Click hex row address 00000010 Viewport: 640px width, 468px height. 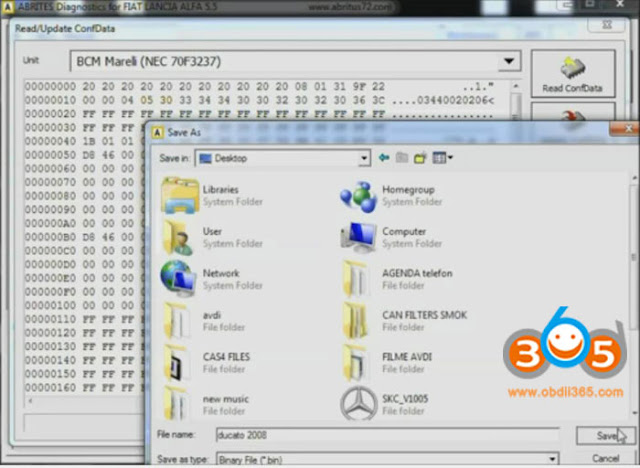(50, 100)
